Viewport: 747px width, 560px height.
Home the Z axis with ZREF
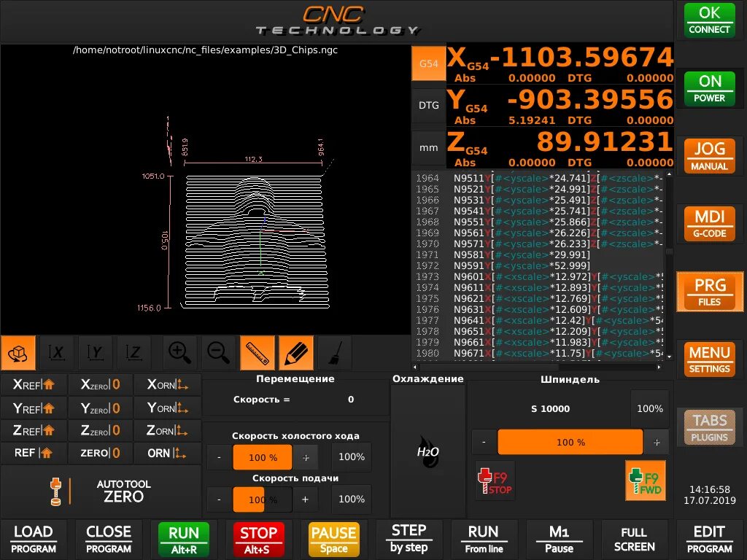pos(34,430)
